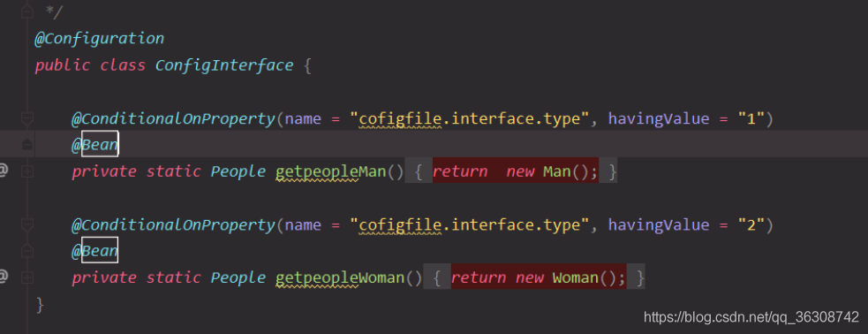
Task: Click "static" keyword on the getpeopleWoman line
Action: pyautogui.click(x=173, y=277)
